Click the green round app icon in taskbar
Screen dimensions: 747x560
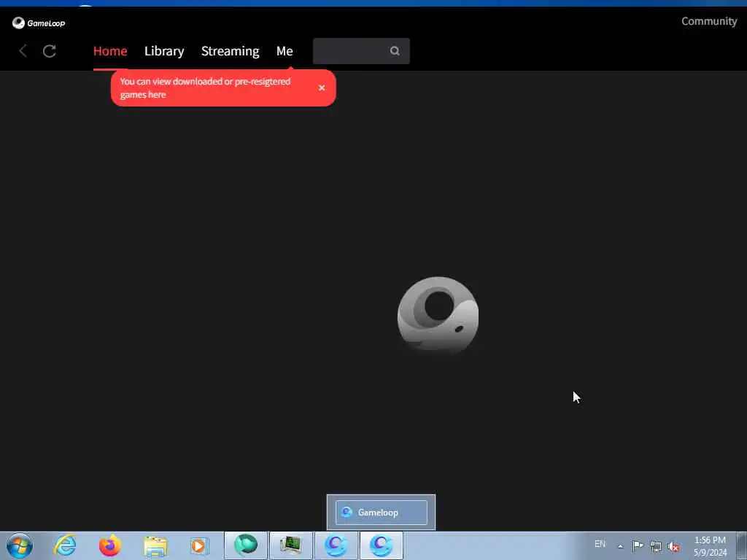coord(246,545)
